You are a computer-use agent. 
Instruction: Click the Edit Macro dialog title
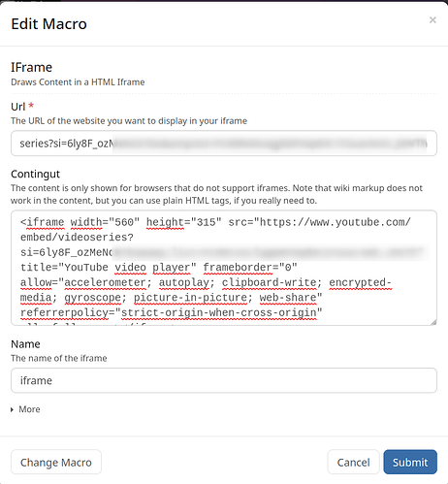(48, 24)
